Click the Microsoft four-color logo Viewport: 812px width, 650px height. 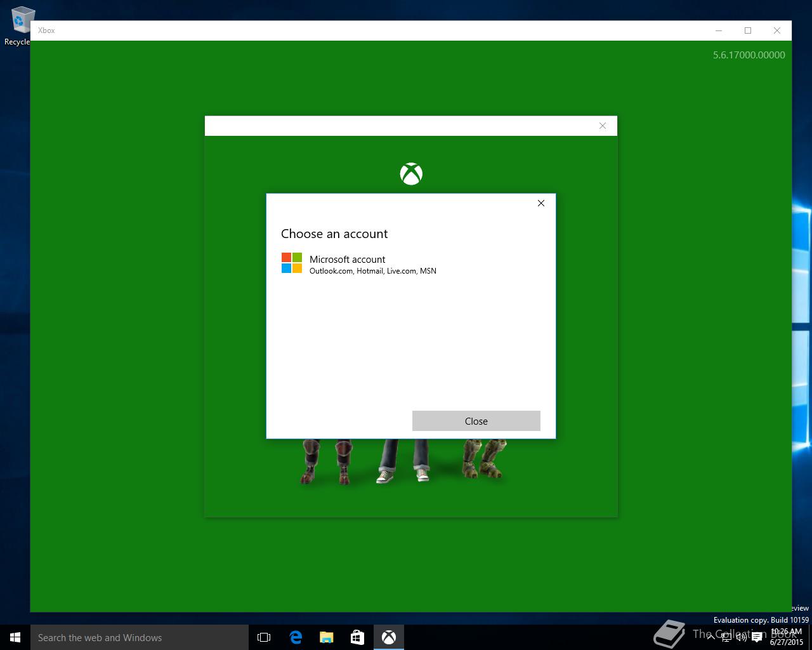pyautogui.click(x=292, y=263)
